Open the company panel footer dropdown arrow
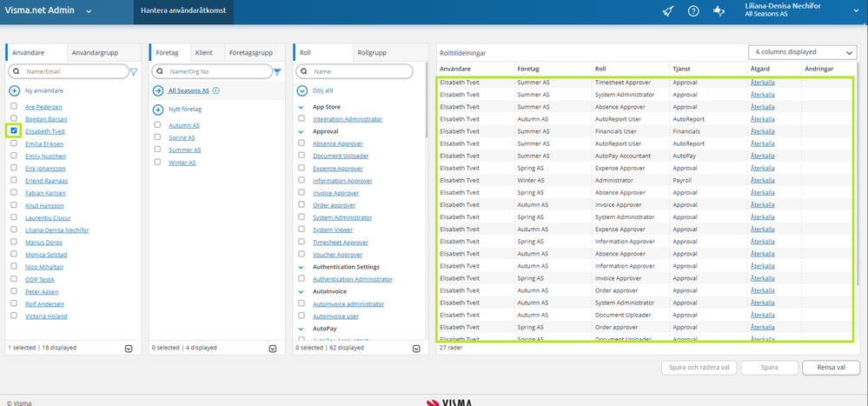This screenshot has height=406, width=868. 272,349
